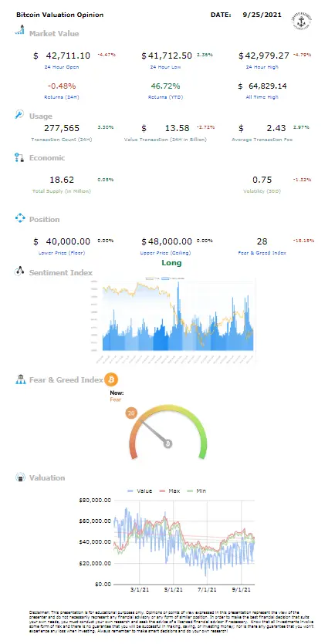The width and height of the screenshot is (335, 644).
Task: Click the All Time High label
Action: (262, 97)
